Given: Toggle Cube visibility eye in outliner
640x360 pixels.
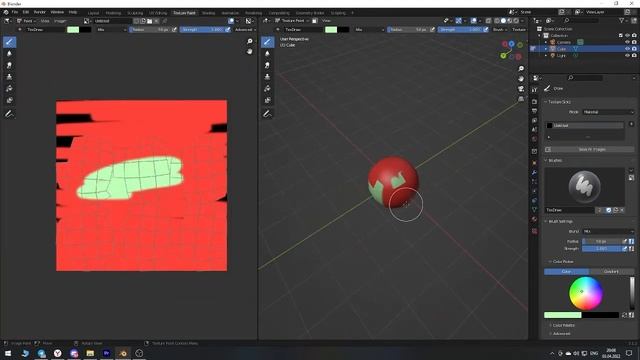Looking at the screenshot, I should click(627, 49).
